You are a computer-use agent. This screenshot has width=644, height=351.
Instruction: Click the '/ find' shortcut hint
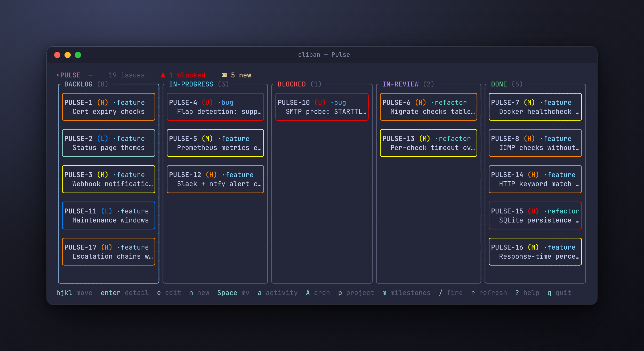[451, 293]
